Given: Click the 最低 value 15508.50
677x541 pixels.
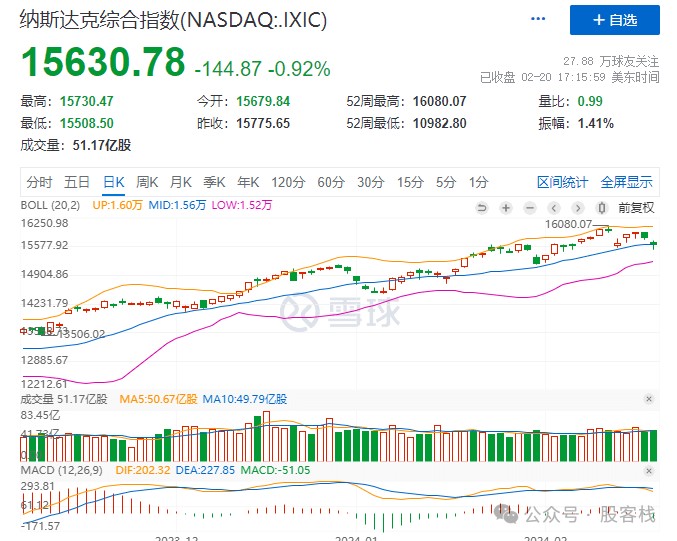Looking at the screenshot, I should (87, 123).
